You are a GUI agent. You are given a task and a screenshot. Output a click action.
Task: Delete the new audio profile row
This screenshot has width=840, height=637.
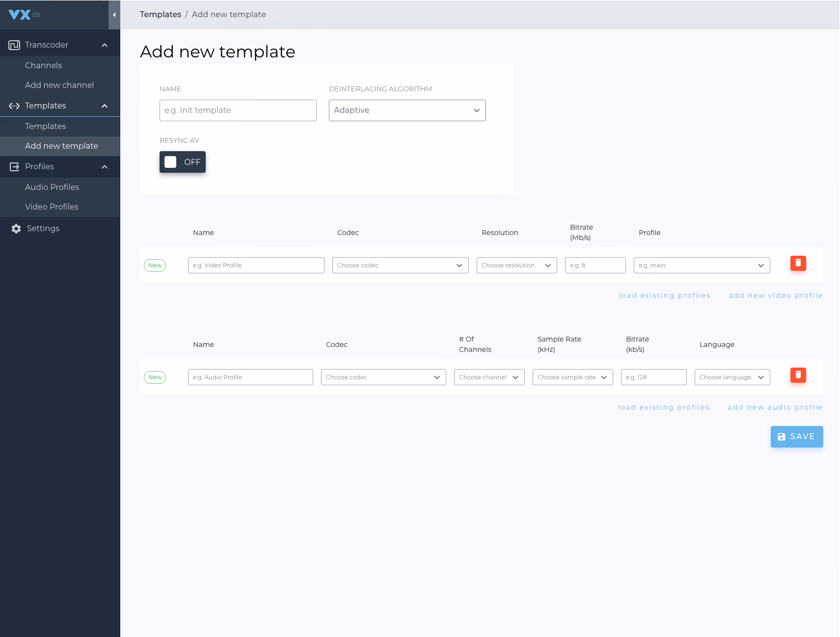coord(798,375)
